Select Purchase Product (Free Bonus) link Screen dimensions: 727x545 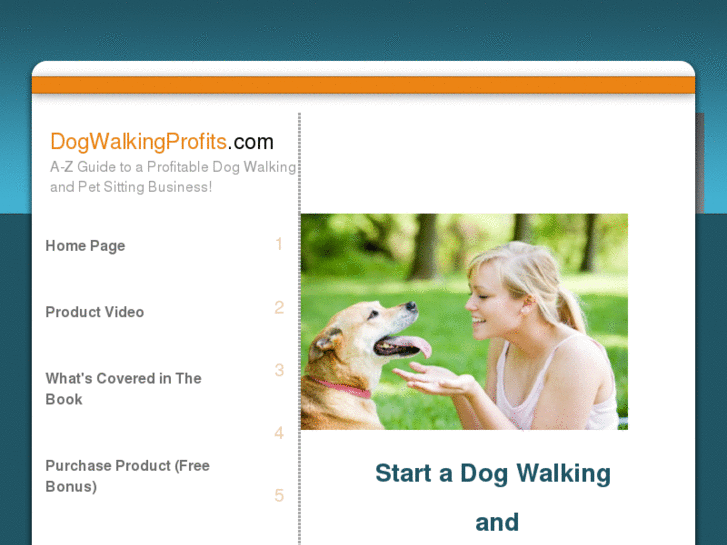coord(128,476)
